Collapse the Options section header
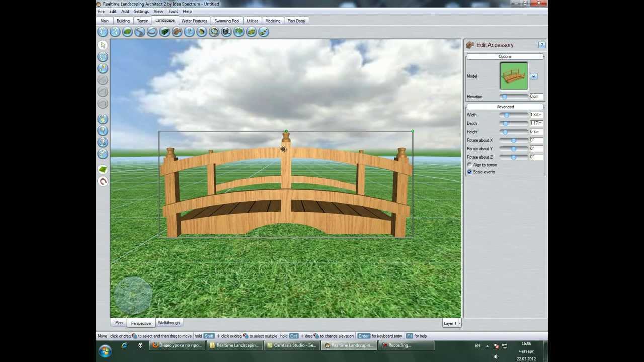644x362 pixels. (x=505, y=57)
